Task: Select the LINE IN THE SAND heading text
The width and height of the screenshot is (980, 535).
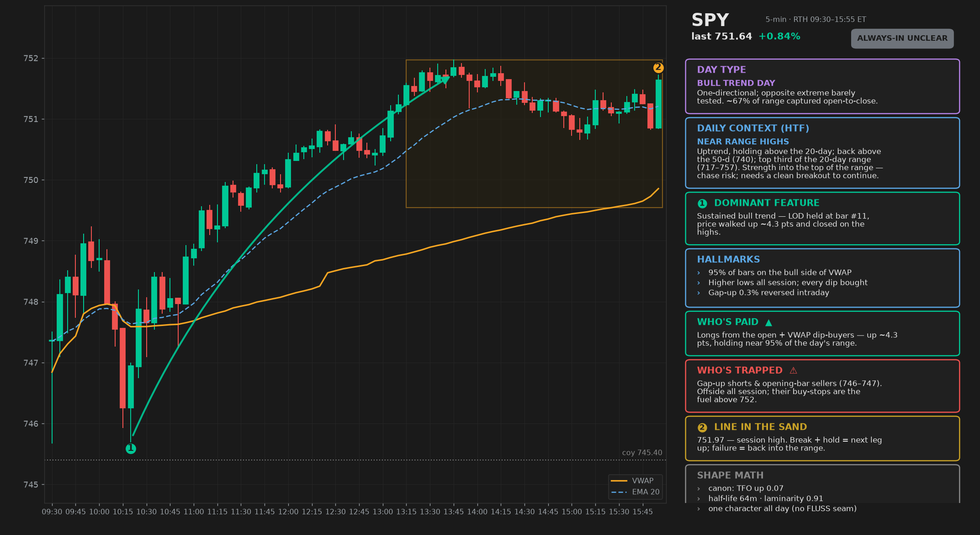Action: (761, 427)
